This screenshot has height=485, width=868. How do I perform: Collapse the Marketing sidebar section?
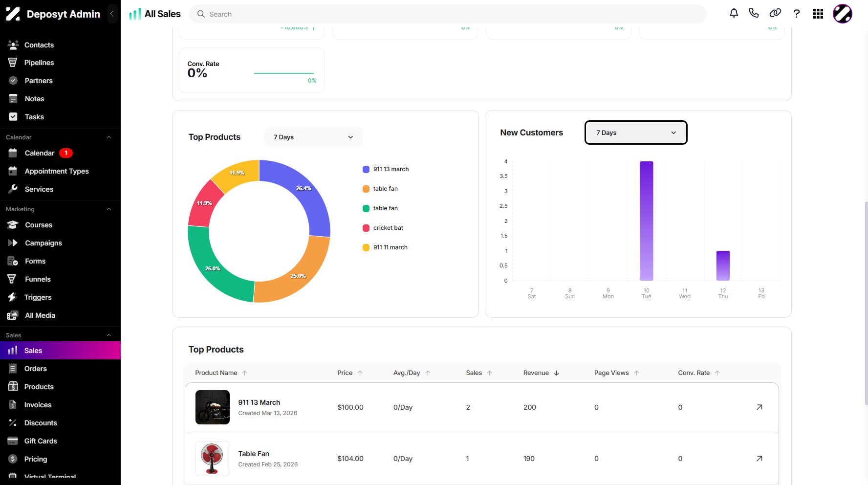pos(109,209)
